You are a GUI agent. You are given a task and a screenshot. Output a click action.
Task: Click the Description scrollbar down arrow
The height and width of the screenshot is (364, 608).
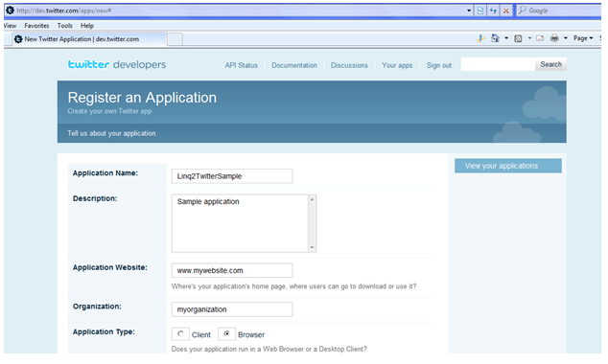coord(312,247)
